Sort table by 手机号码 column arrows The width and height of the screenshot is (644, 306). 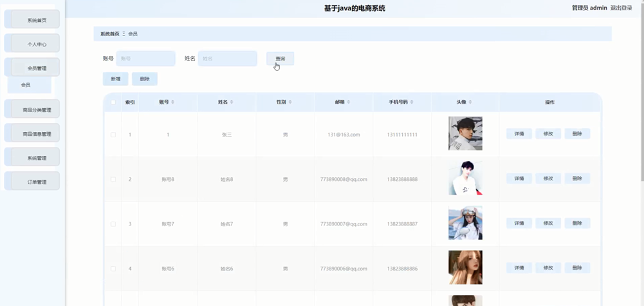click(x=412, y=102)
